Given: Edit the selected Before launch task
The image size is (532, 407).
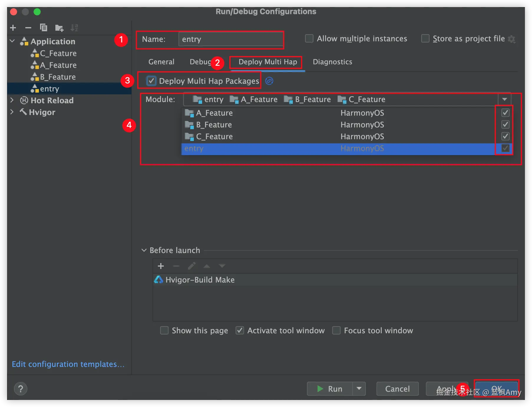Looking at the screenshot, I should tap(191, 266).
